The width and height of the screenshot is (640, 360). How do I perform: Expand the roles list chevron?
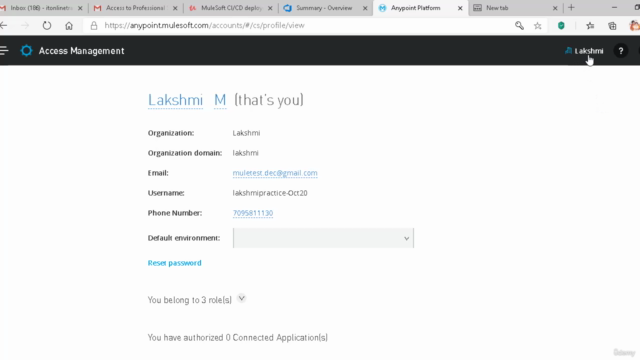tap(242, 299)
